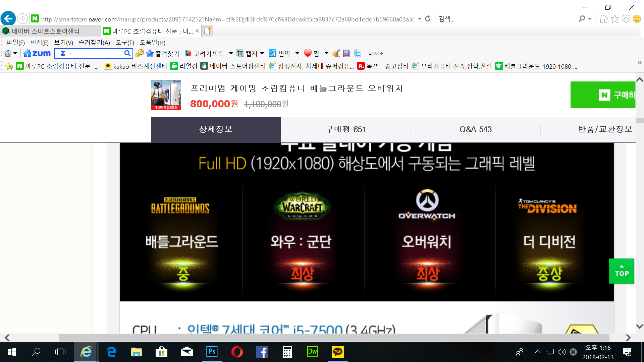Open the 도움말(H) menu
Screen dimensions: 644x362
pyautogui.click(x=153, y=43)
